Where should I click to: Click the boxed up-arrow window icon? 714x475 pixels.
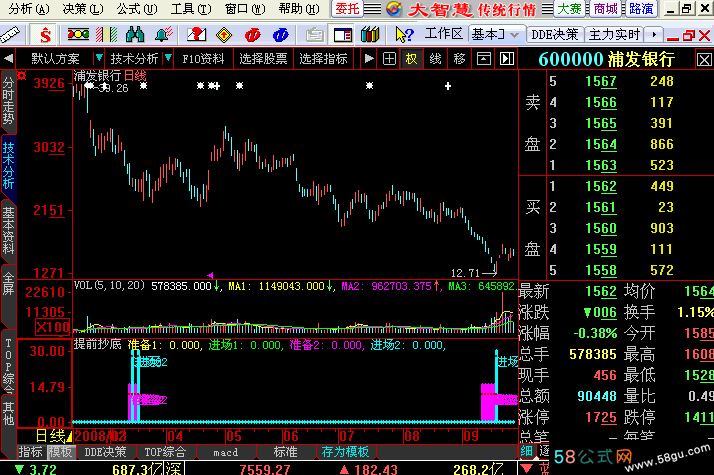pyautogui.click(x=484, y=58)
